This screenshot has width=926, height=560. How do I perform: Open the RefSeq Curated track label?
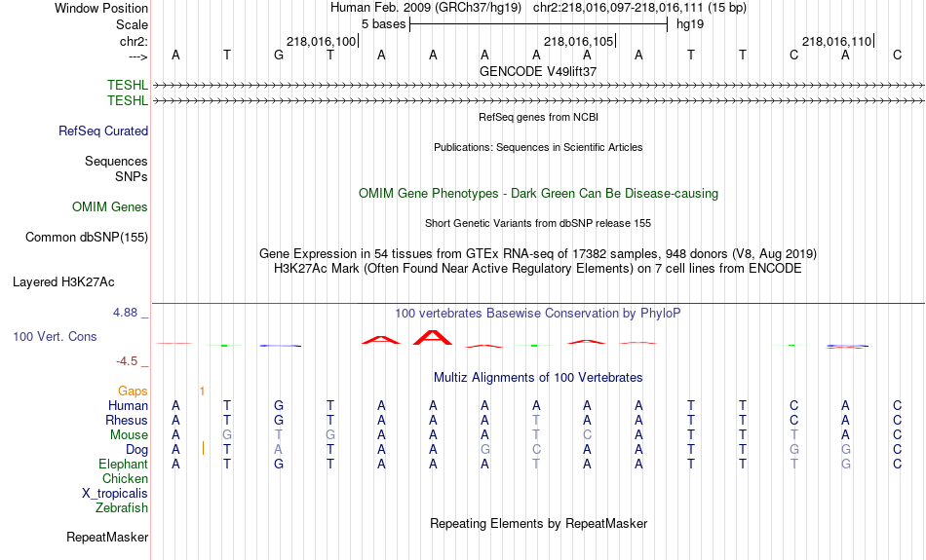pyautogui.click(x=103, y=131)
